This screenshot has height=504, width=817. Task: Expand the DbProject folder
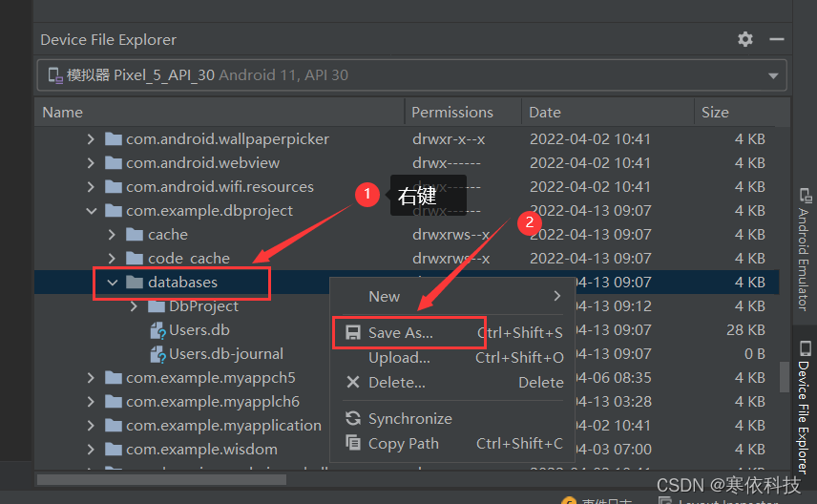tap(134, 306)
